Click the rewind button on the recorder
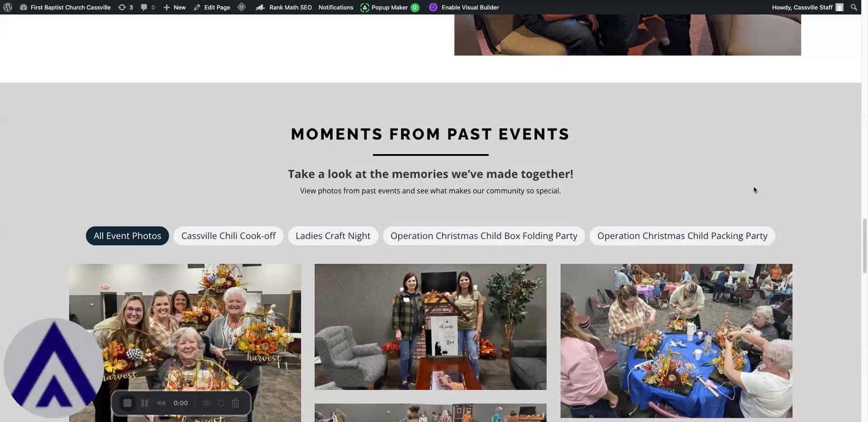 [161, 403]
